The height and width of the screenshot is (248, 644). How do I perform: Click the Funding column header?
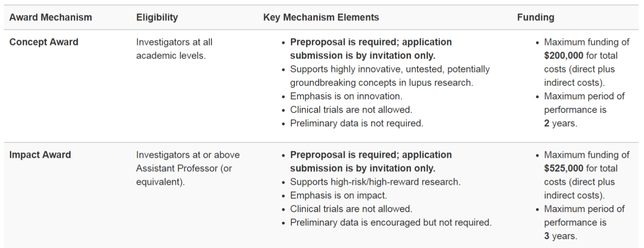tap(535, 17)
